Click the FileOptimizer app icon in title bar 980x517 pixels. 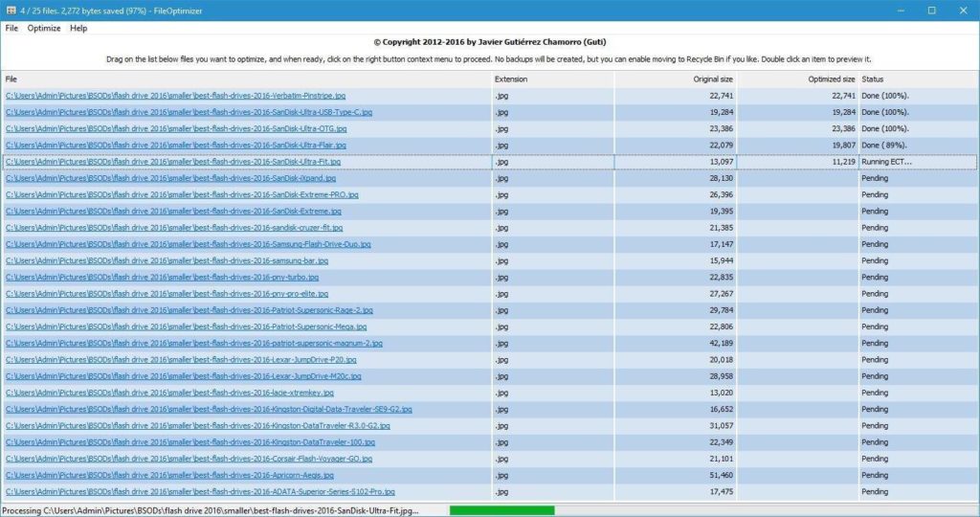coord(10,11)
